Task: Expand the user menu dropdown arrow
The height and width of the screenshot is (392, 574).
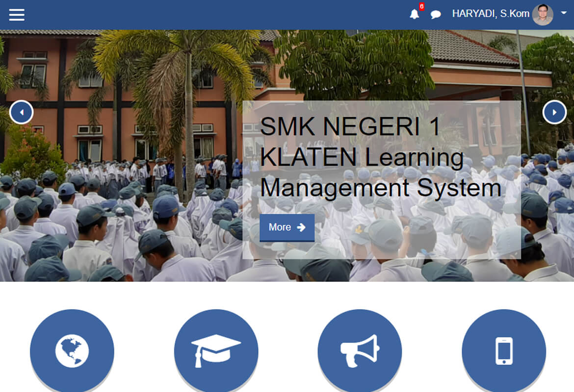Action: coord(564,13)
